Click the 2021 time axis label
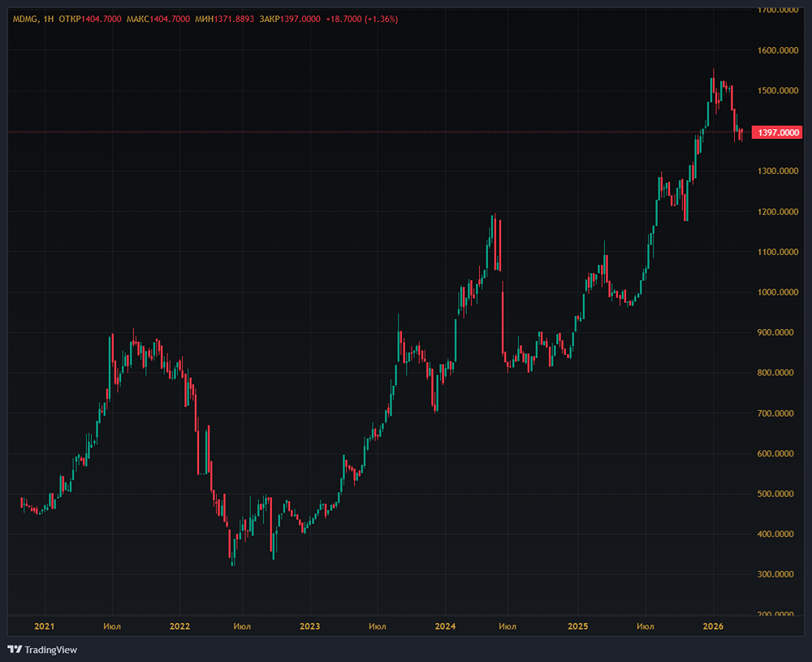This screenshot has height=662, width=812. 44,626
